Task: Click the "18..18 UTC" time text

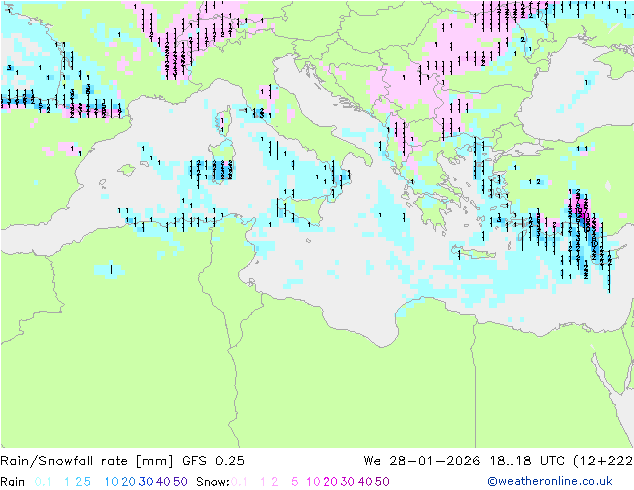Action: tap(527, 461)
